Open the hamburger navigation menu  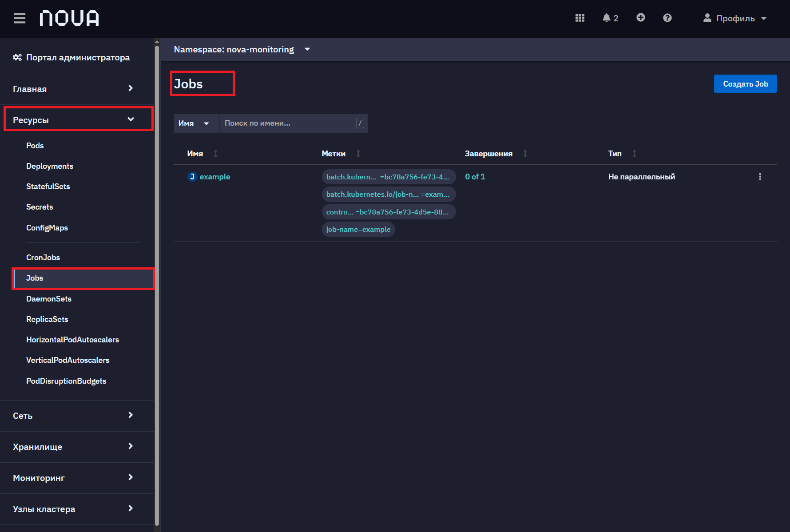tap(20, 18)
